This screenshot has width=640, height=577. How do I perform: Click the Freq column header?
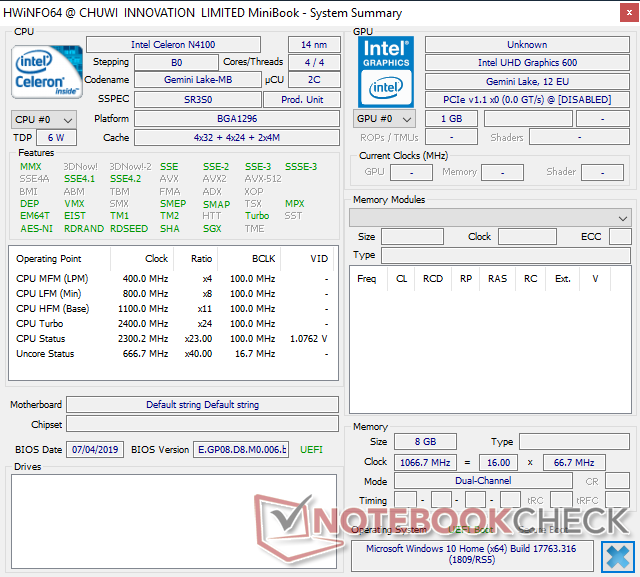click(x=367, y=279)
